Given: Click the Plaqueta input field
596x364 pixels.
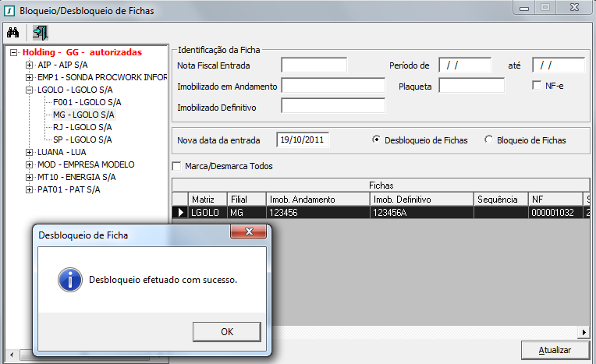Looking at the screenshot, I should point(471,86).
